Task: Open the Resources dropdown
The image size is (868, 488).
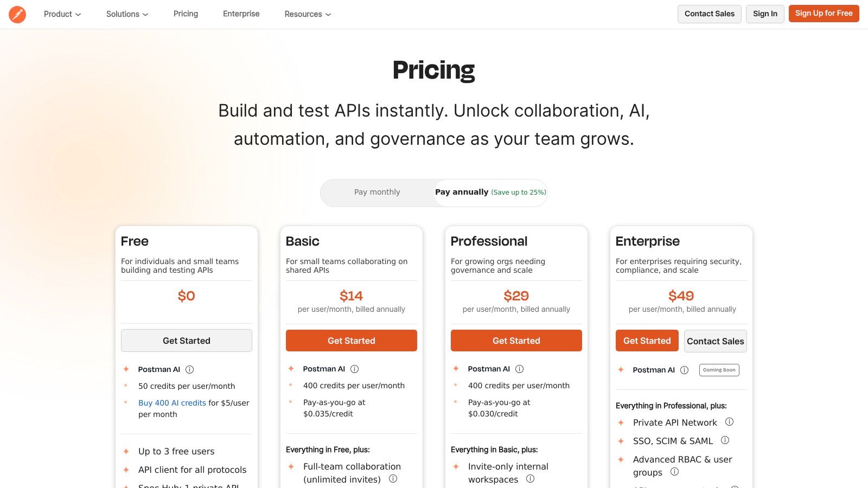Action: point(307,14)
